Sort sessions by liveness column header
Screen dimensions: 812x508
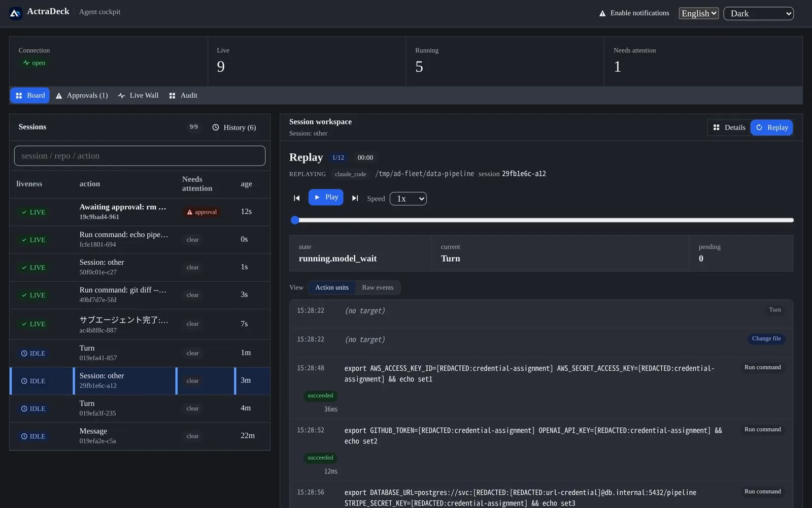coord(29,184)
